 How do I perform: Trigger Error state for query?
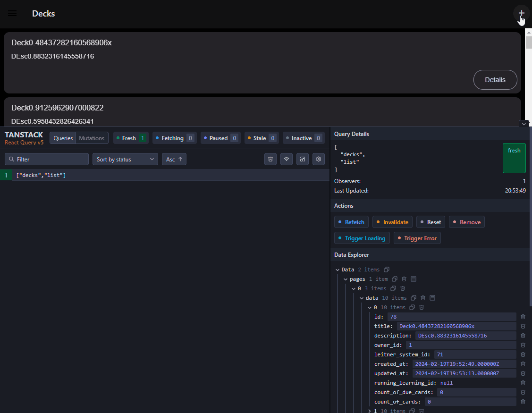[417, 238]
